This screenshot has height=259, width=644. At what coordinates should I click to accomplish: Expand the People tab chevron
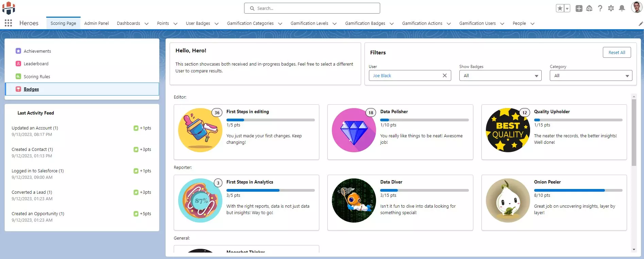click(x=532, y=23)
